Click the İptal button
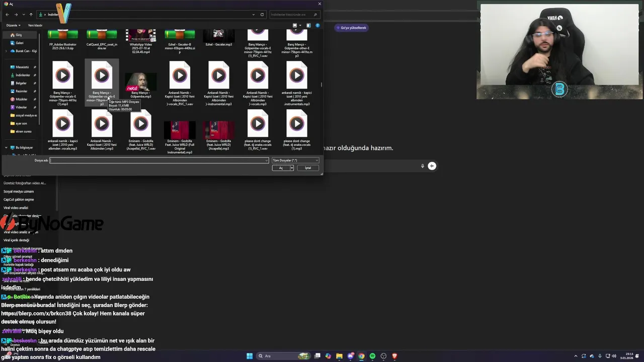The height and width of the screenshot is (362, 644). tap(308, 168)
